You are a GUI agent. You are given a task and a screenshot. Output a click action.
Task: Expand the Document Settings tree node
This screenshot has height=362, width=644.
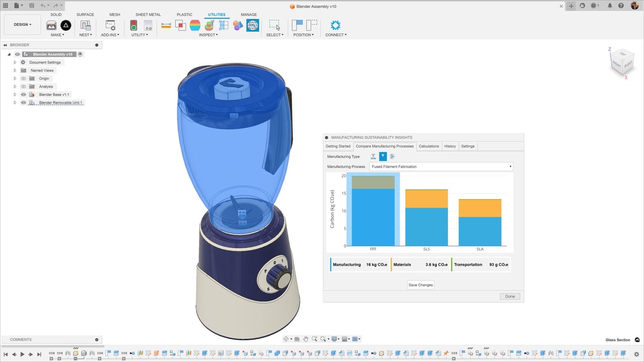[x=15, y=62]
